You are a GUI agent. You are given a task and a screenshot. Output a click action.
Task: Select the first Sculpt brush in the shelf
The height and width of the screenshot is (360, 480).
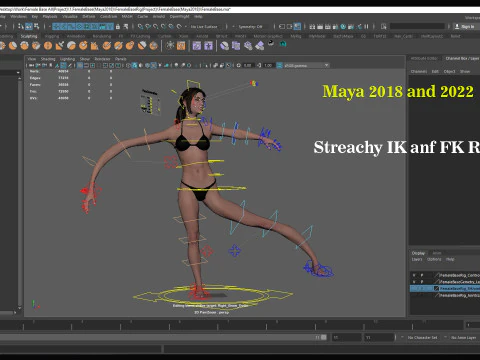click(x=2, y=45)
